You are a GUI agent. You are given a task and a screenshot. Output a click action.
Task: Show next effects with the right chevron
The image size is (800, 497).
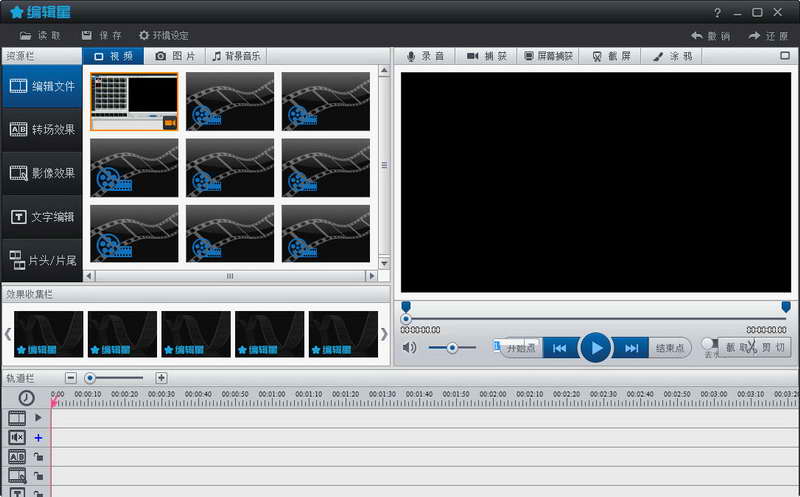(384, 334)
